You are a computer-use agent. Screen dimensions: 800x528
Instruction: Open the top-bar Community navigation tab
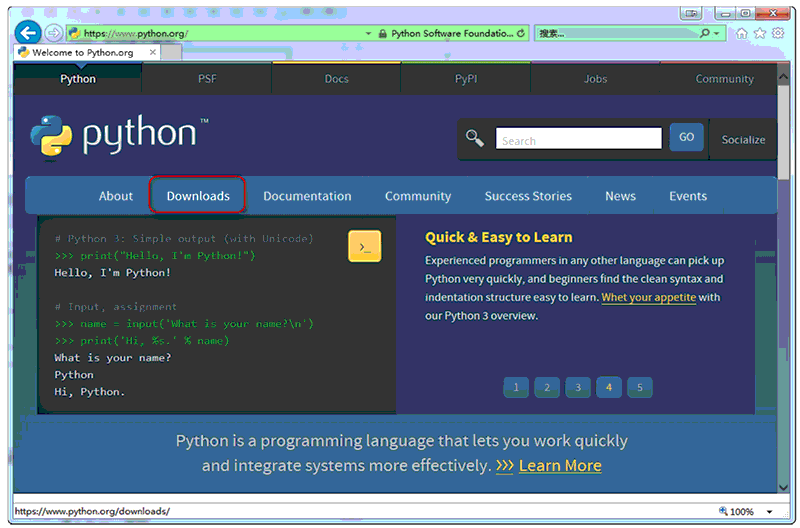click(724, 79)
